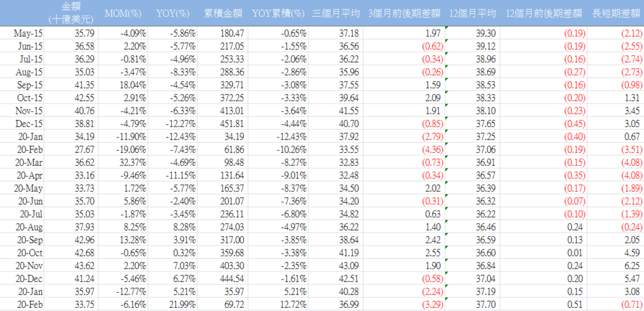
Task: Select the cumulative amount 180.47
Action: tap(232, 33)
